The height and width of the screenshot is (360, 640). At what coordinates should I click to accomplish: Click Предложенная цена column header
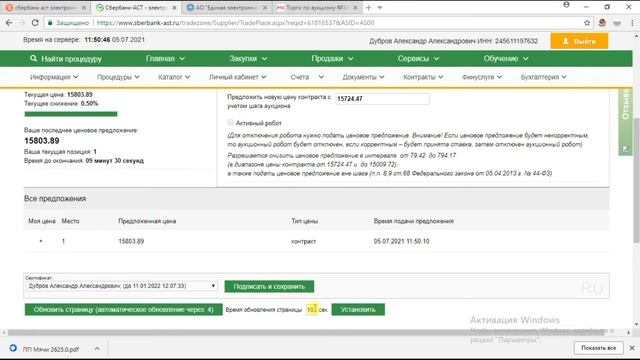click(x=147, y=221)
